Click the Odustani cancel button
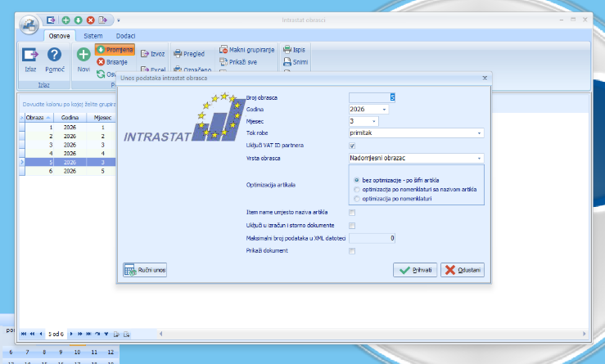605x364 pixels. [463, 270]
